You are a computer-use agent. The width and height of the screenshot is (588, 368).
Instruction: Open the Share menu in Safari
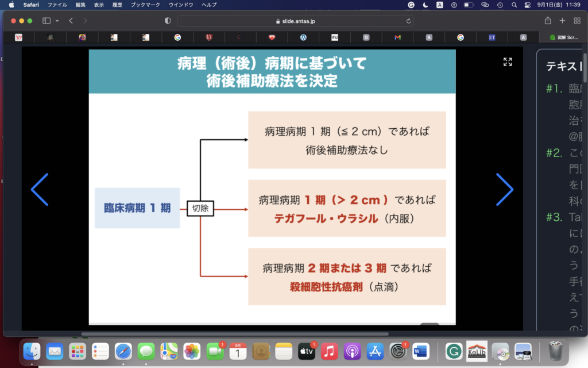click(547, 20)
